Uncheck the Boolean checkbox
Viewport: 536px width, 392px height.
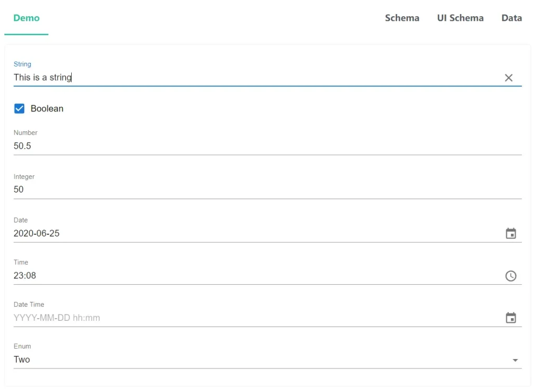point(19,109)
